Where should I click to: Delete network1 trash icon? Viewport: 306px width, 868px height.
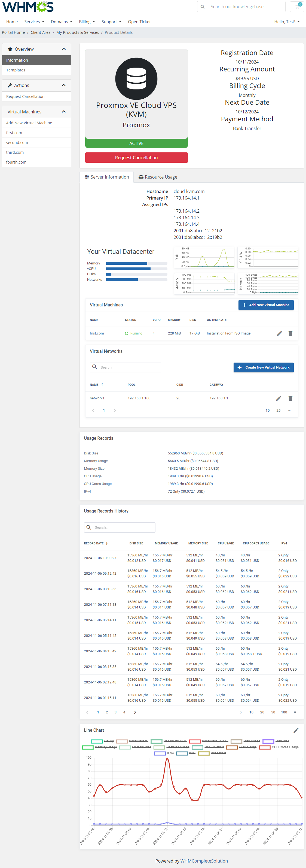coord(290,398)
